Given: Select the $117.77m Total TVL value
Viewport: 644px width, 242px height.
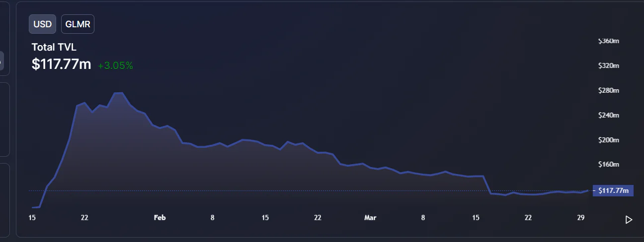Looking at the screenshot, I should (x=62, y=64).
